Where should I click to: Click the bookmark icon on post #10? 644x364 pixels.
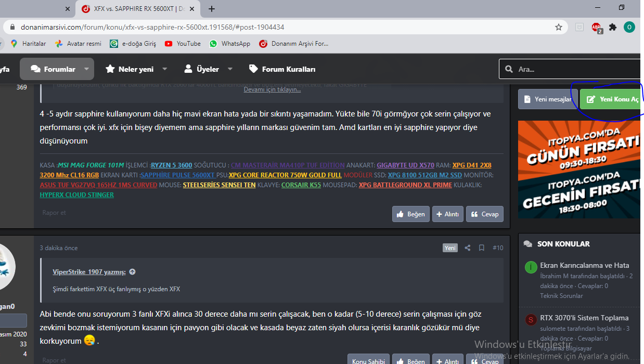coord(482,248)
